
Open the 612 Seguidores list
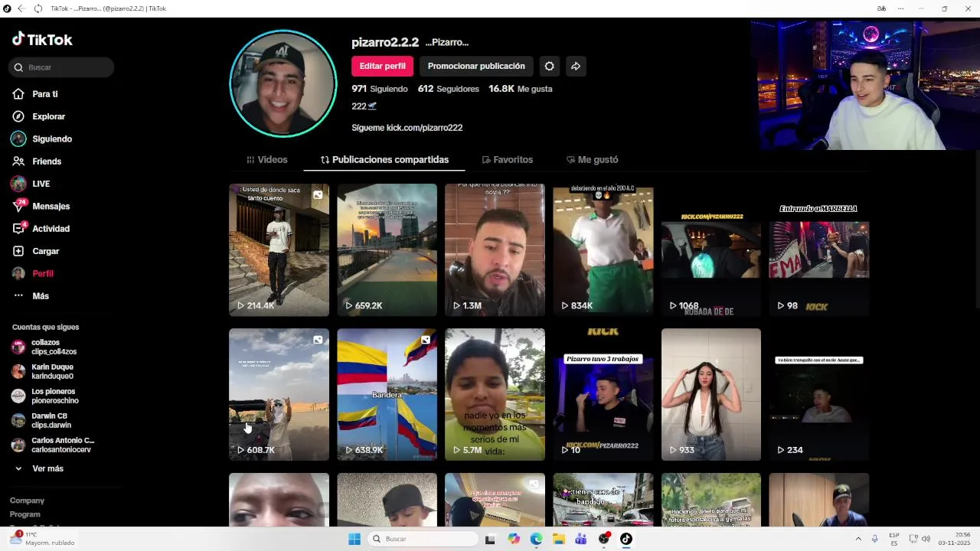tap(449, 89)
